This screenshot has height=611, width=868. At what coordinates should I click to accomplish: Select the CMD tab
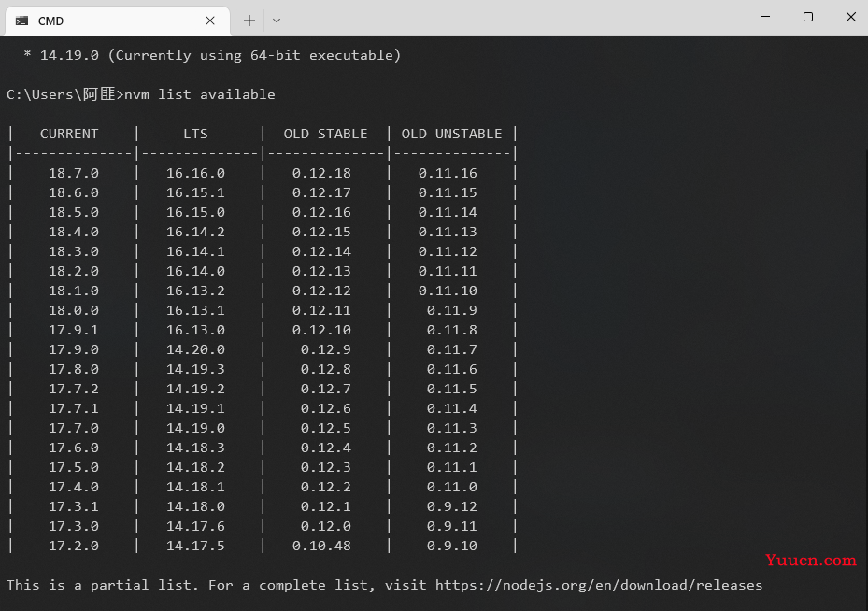coord(118,21)
